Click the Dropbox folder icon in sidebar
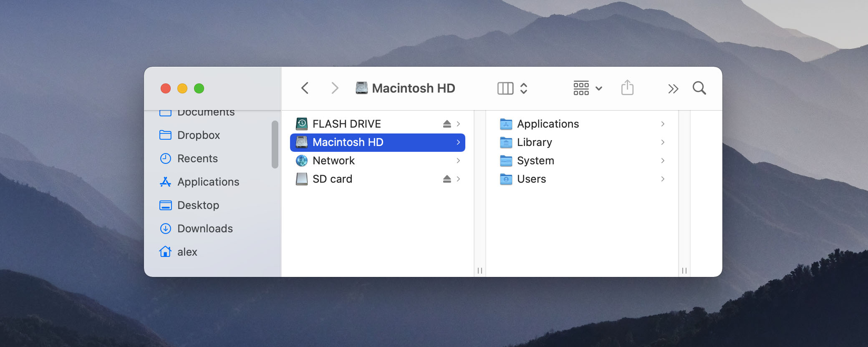Viewport: 868px width, 347px height. coord(165,135)
